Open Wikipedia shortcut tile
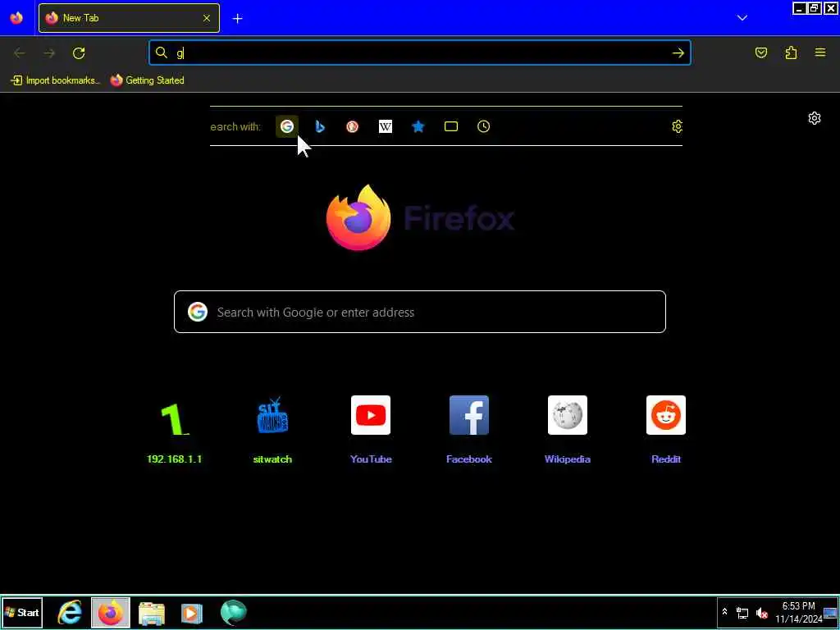 tap(568, 430)
